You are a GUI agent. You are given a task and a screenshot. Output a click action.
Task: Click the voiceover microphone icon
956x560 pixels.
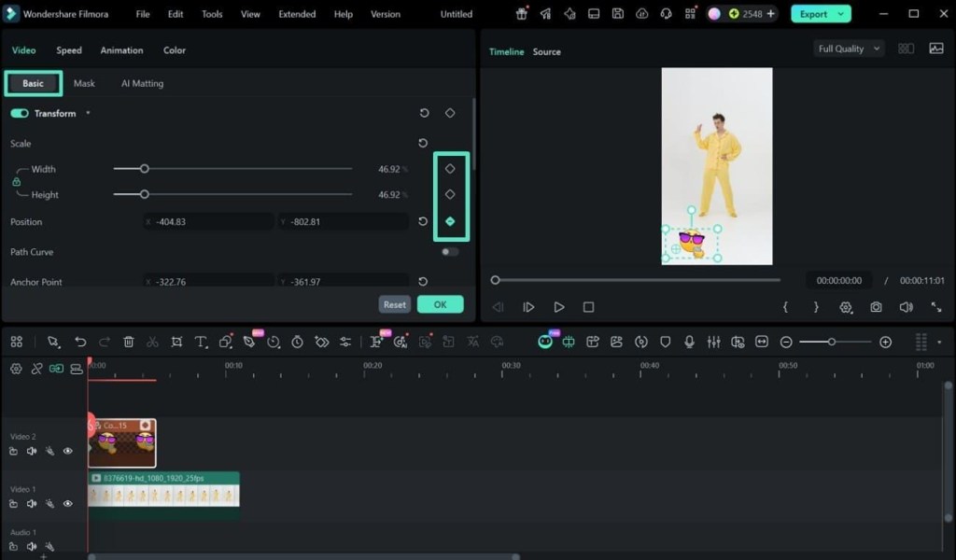point(689,342)
